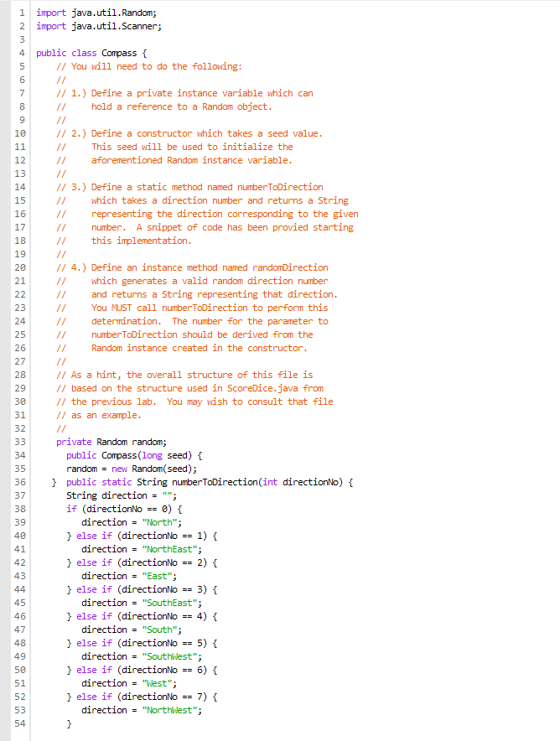Click 'random = new Random(seed);' statement
Image resolution: width=560 pixels, height=741 pixels.
click(132, 469)
